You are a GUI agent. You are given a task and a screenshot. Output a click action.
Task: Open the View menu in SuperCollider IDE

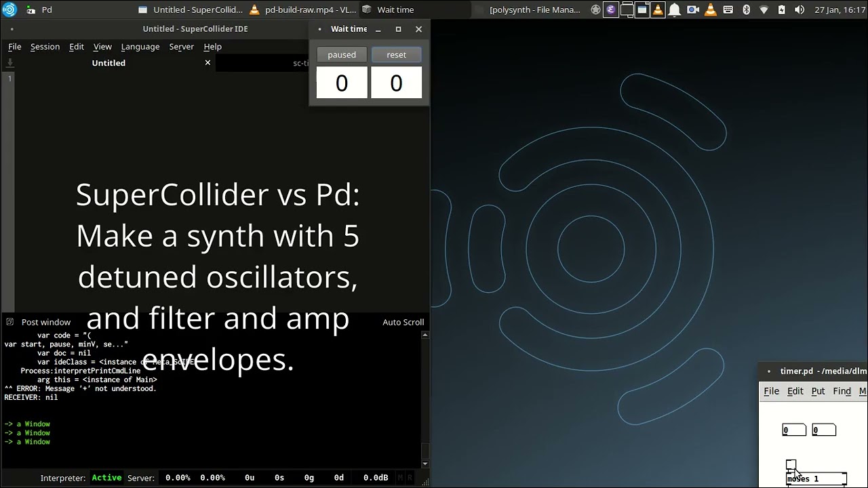point(102,47)
